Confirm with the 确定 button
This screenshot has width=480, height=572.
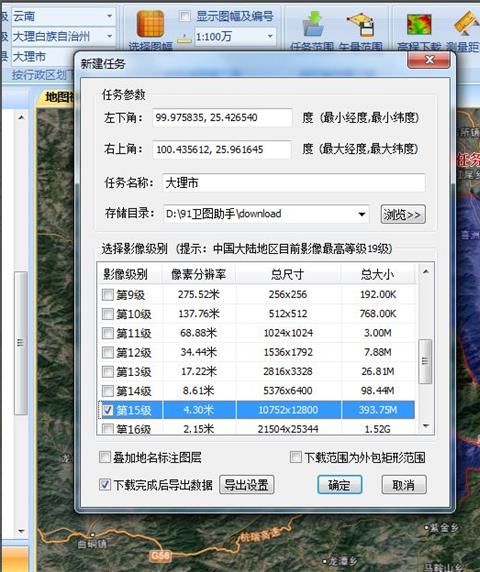[340, 485]
